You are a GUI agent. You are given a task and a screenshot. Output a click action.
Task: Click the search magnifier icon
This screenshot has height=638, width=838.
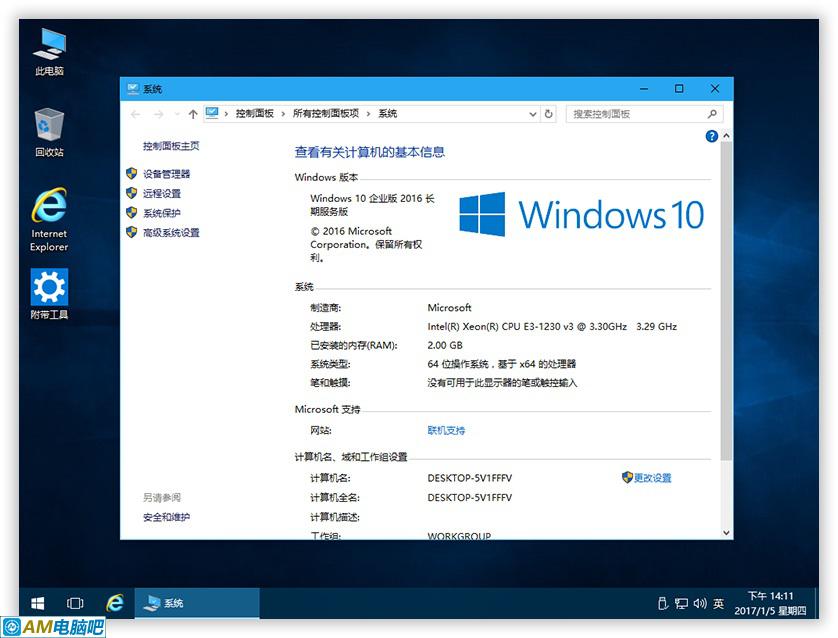point(712,114)
